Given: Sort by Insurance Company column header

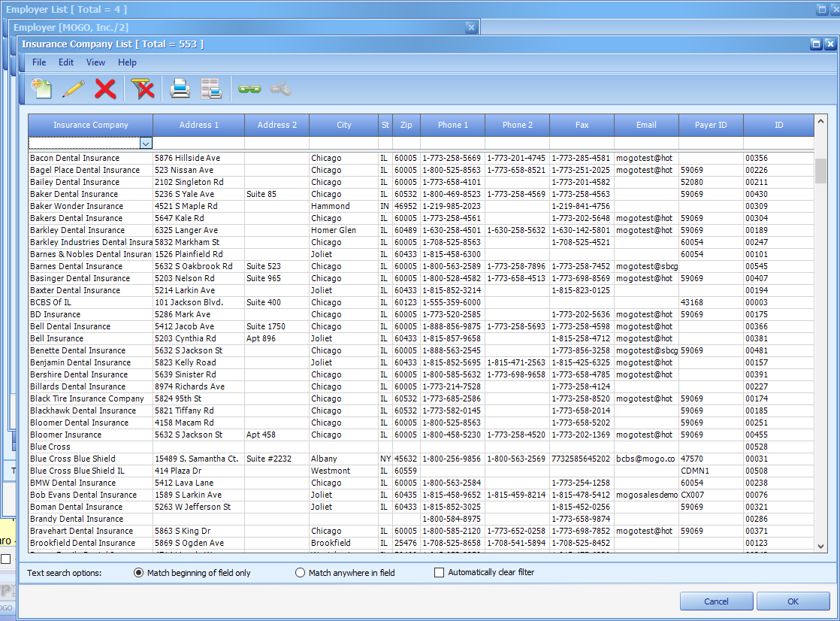Looking at the screenshot, I should point(90,125).
